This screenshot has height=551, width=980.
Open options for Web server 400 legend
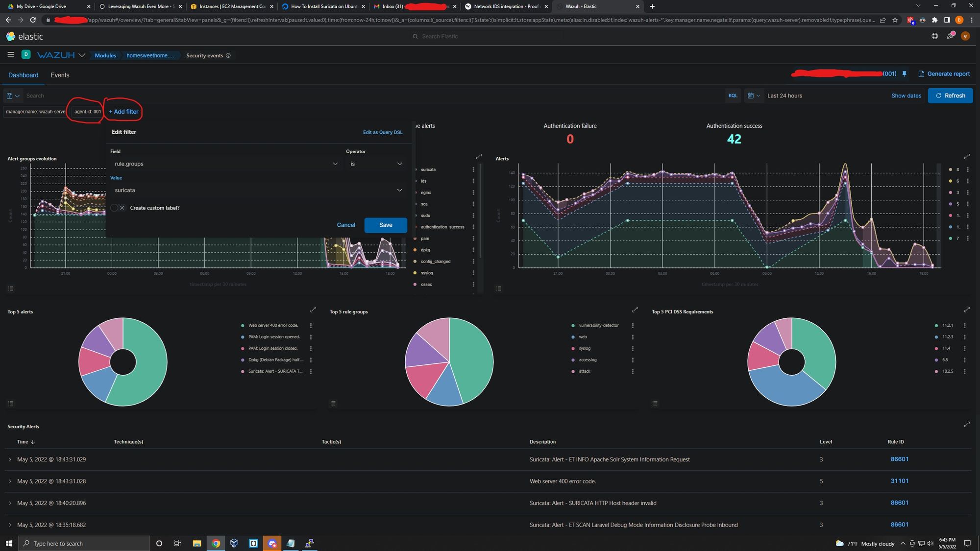[311, 326]
